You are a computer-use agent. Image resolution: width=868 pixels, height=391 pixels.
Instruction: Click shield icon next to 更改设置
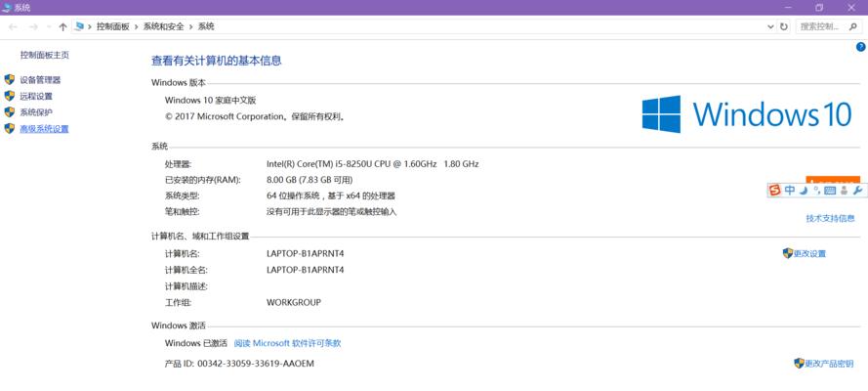[x=788, y=253]
